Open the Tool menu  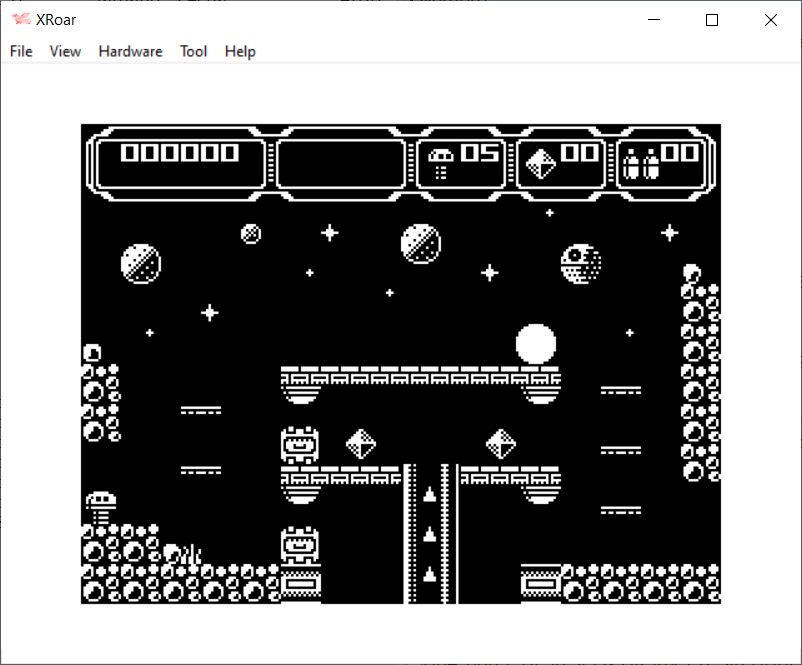coord(193,51)
